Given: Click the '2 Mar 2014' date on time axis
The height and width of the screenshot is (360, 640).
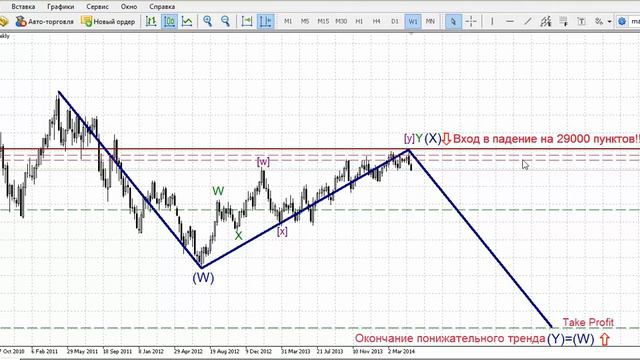Looking at the screenshot, I should coord(402,351).
